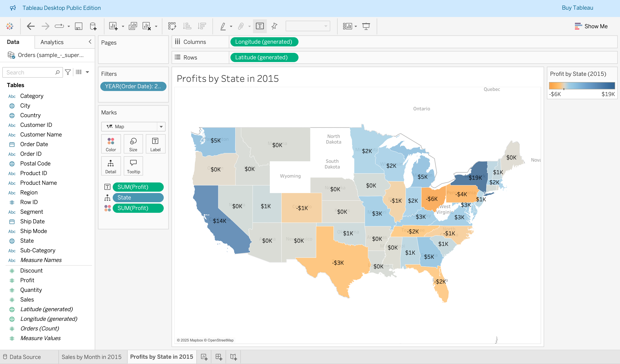620x364 pixels.
Task: Open the Color marks card
Action: (x=111, y=144)
